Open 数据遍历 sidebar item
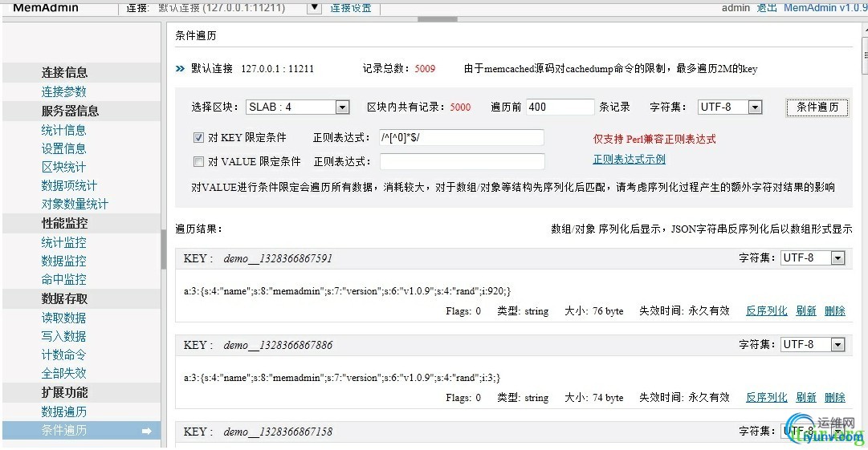Image resolution: width=868 pixels, height=450 pixels. coord(63,411)
